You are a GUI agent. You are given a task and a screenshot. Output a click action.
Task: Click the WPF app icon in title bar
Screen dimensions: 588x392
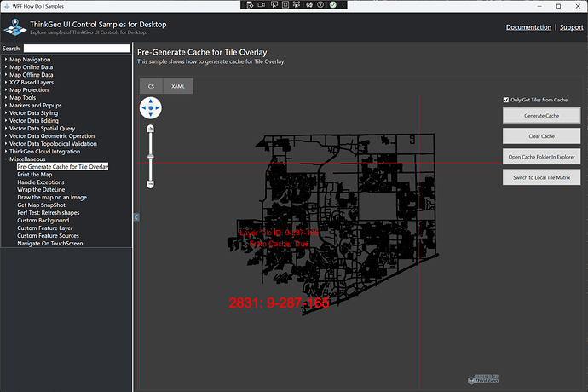tap(7, 6)
